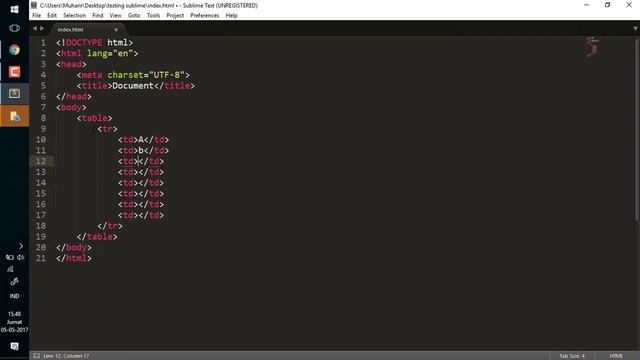
Task: Open the Tab Size: 4 selector
Action: click(572, 356)
